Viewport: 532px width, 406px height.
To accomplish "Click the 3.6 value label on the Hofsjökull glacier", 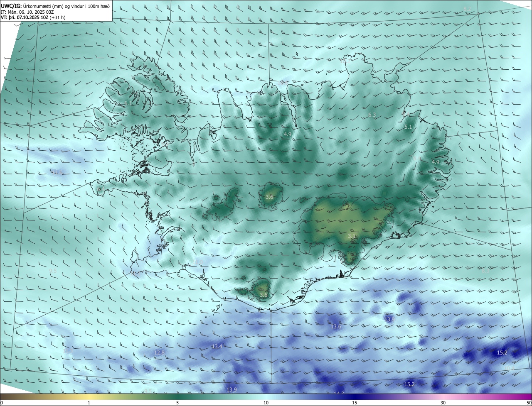I will click(269, 197).
